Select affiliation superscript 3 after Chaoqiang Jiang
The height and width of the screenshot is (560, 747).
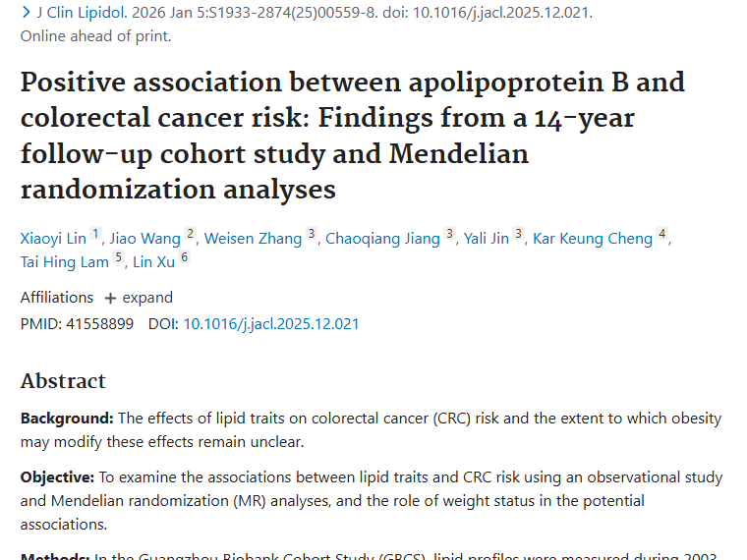click(450, 234)
